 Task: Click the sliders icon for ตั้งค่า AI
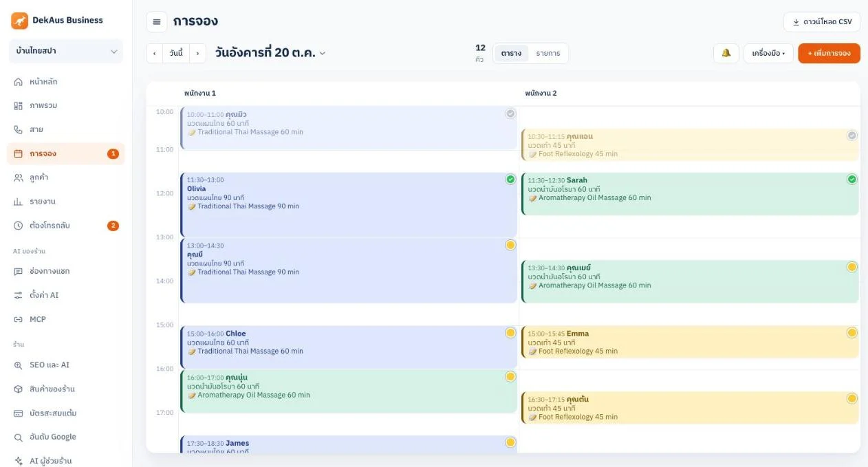click(x=19, y=295)
